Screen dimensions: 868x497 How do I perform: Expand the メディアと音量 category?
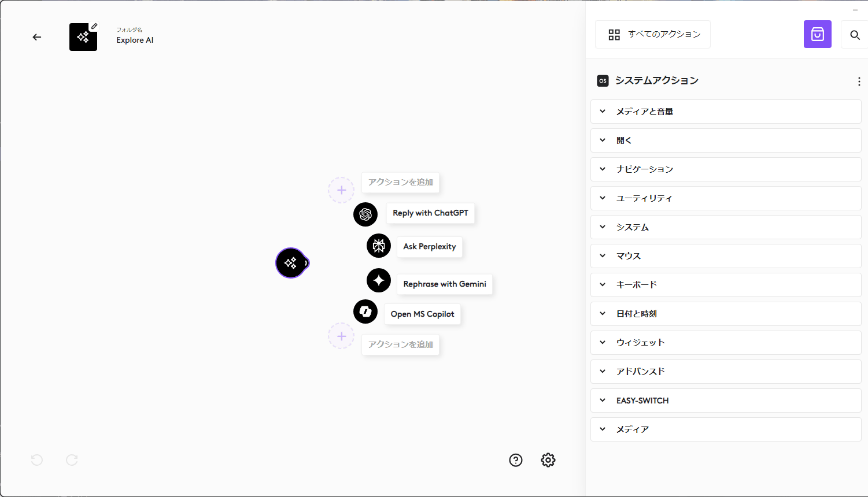[726, 112]
